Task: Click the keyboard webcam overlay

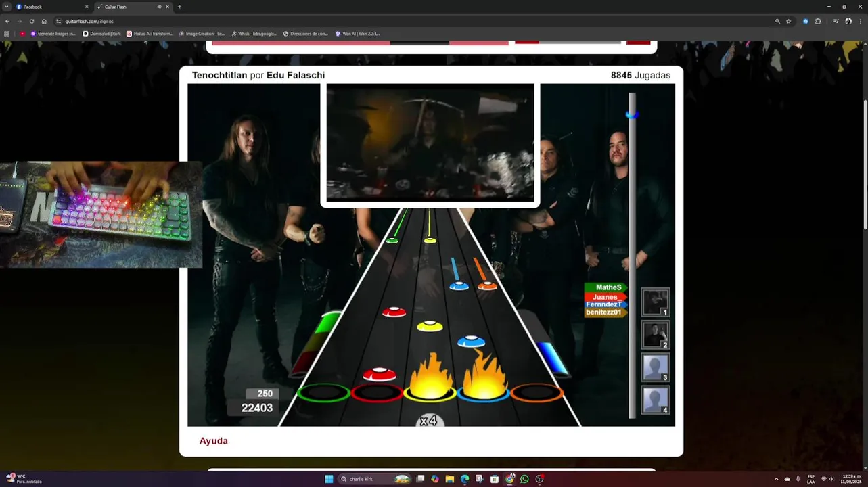Action: coord(101,214)
